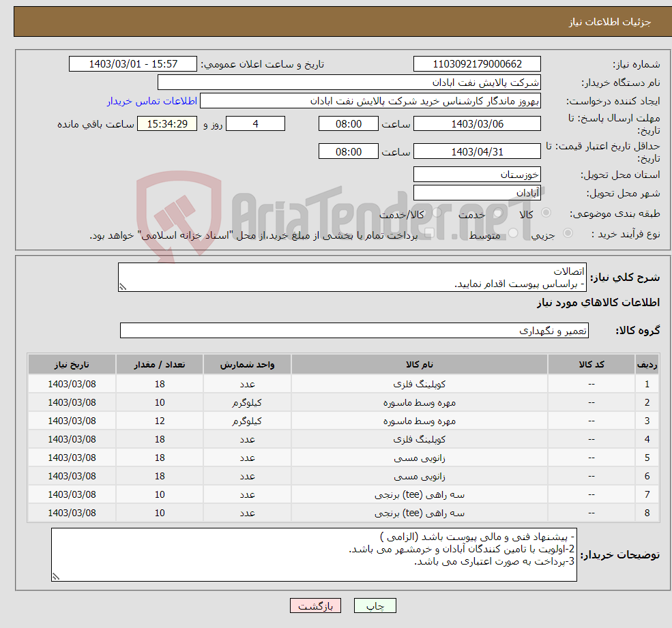Select the خدمت radio button
Image resolution: width=672 pixels, height=628 pixels.
[x=497, y=213]
